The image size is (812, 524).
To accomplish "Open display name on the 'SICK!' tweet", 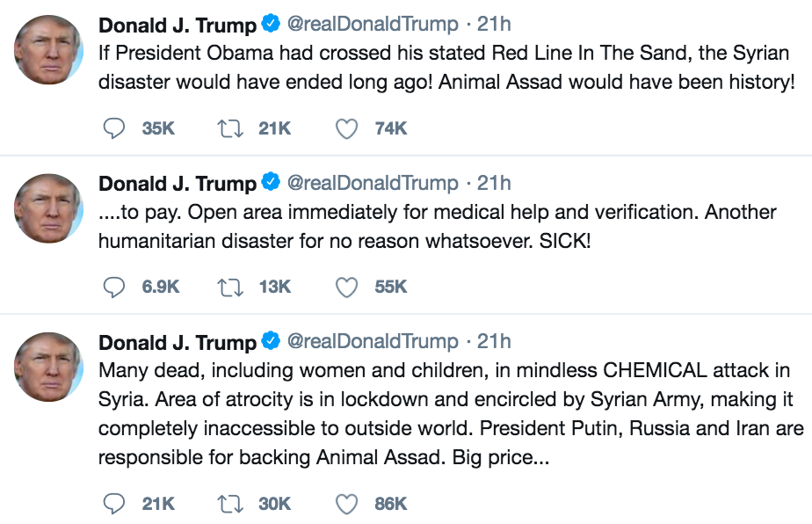I will point(178,183).
